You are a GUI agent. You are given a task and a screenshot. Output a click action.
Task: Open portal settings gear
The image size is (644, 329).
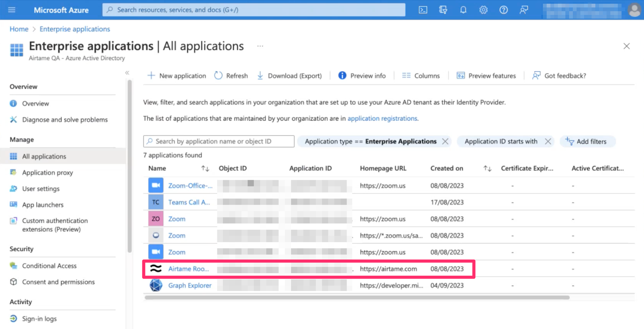pyautogui.click(x=483, y=10)
